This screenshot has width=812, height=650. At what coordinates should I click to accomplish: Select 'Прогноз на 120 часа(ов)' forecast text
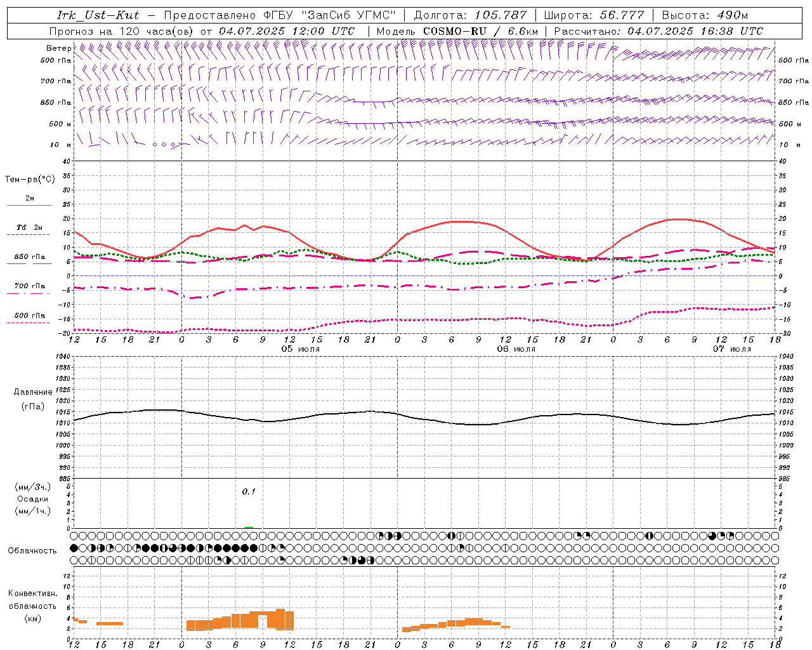pos(122,31)
